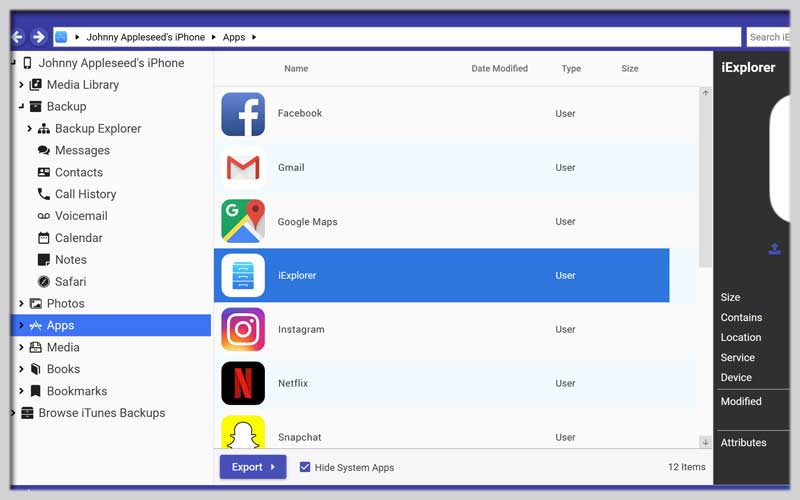Select the Facebook app icon
Image resolution: width=800 pixels, height=500 pixels.
pyautogui.click(x=243, y=114)
